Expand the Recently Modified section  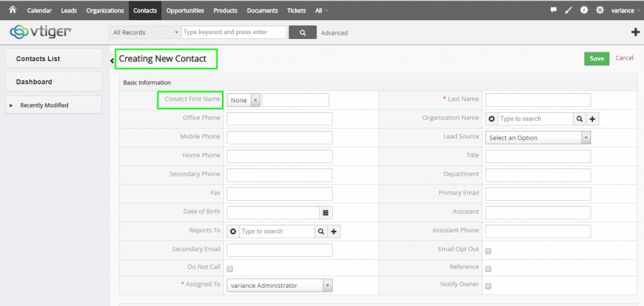53,105
